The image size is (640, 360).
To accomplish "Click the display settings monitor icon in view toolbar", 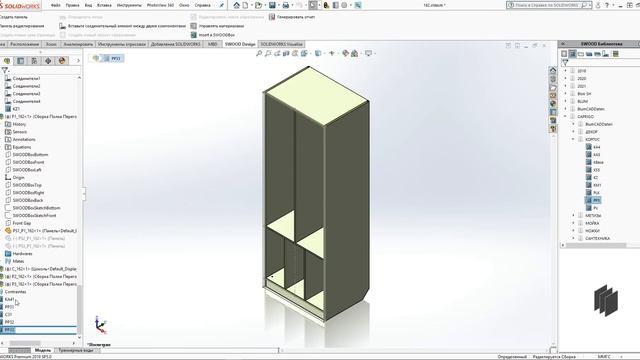I will click(368, 53).
